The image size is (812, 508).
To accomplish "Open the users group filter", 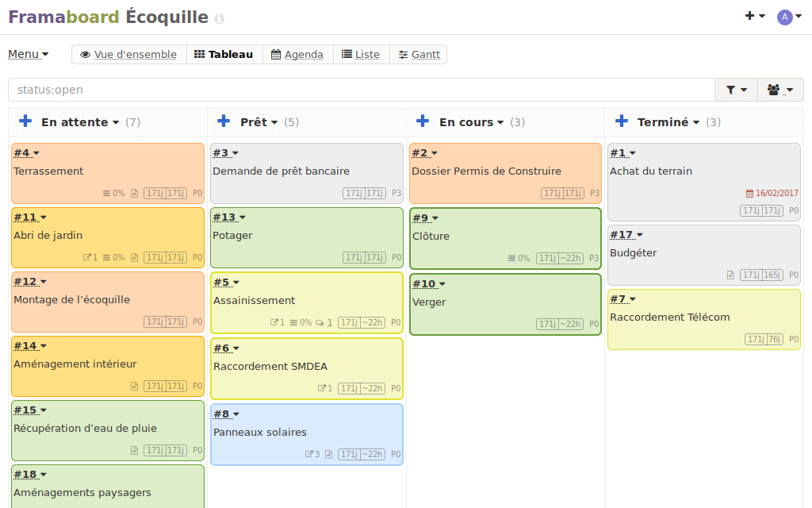I will tap(780, 90).
